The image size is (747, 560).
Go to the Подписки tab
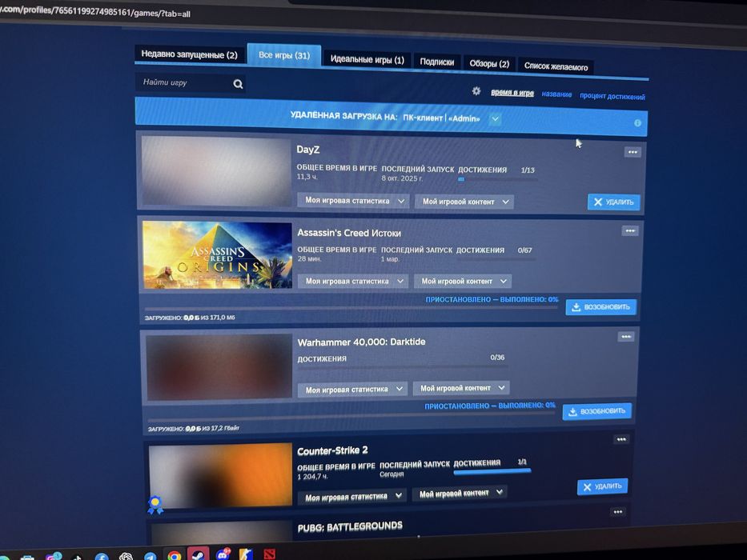tap(437, 62)
